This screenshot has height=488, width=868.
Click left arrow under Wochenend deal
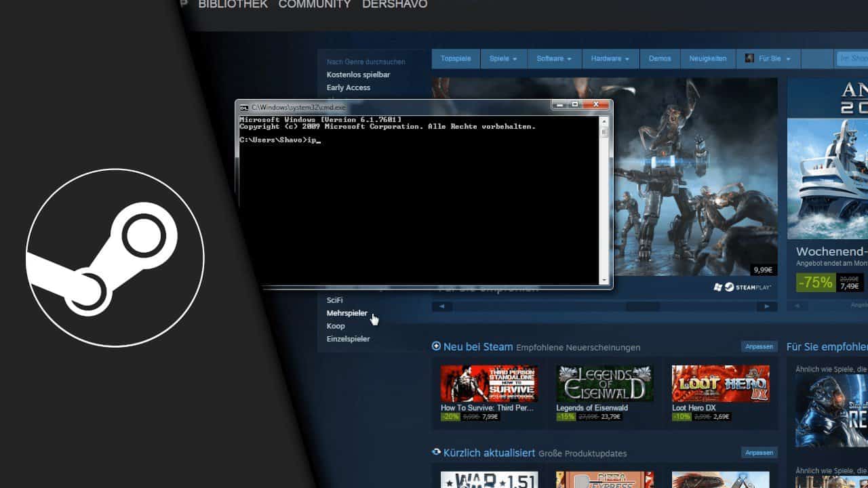pos(797,306)
